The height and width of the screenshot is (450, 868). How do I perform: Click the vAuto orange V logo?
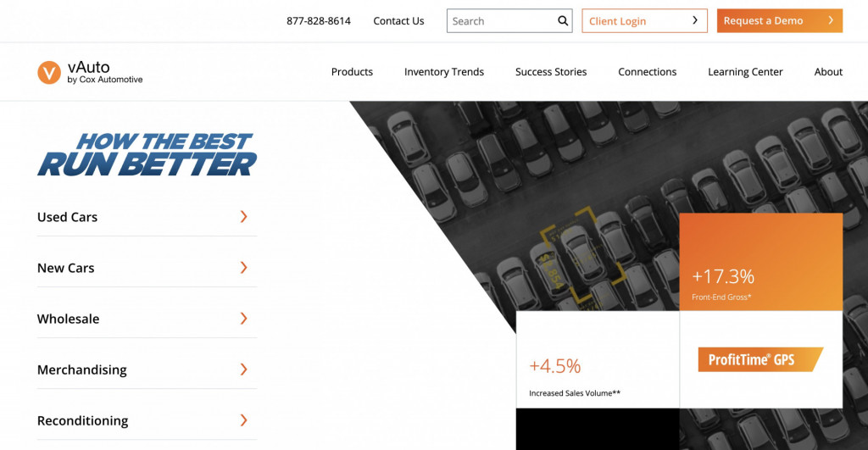(x=48, y=73)
